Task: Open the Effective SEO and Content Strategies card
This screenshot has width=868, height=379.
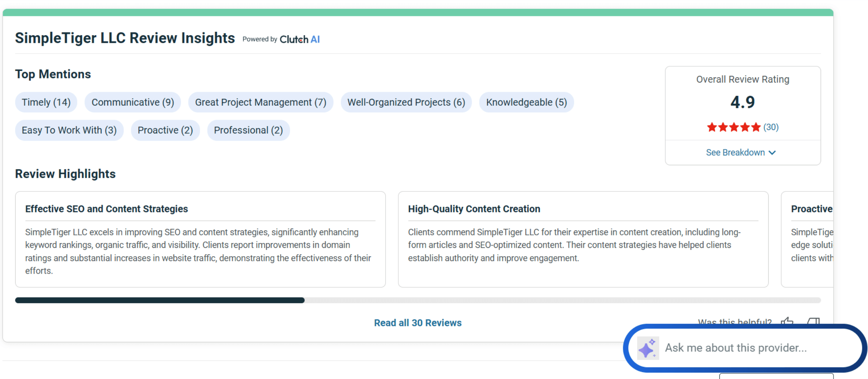Action: [x=201, y=239]
